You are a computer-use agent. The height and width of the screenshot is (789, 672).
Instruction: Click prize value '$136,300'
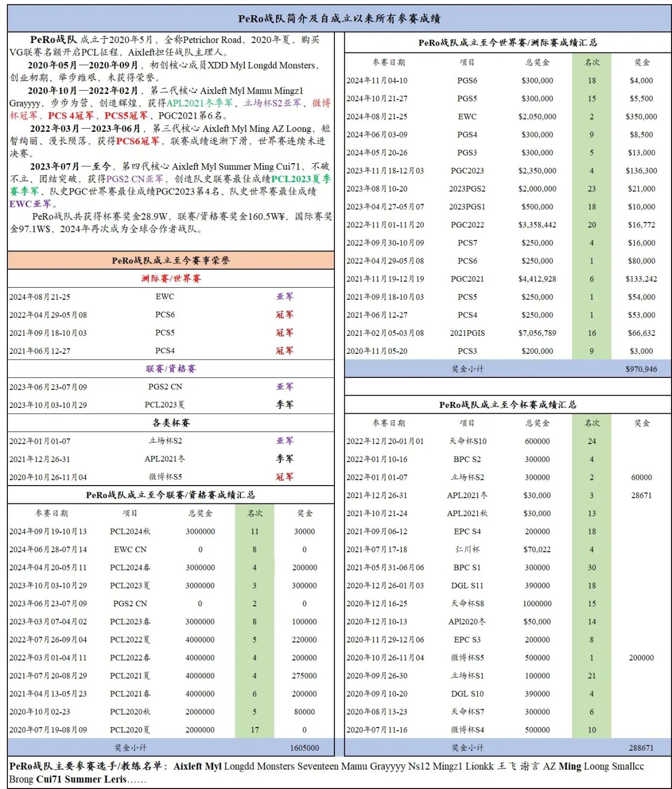pos(641,171)
